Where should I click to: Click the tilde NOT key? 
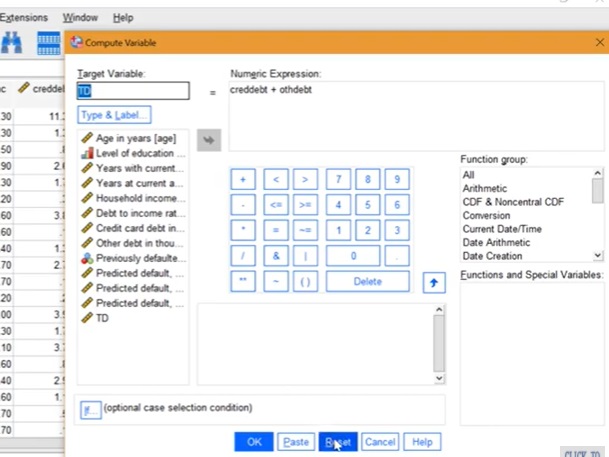(x=276, y=281)
